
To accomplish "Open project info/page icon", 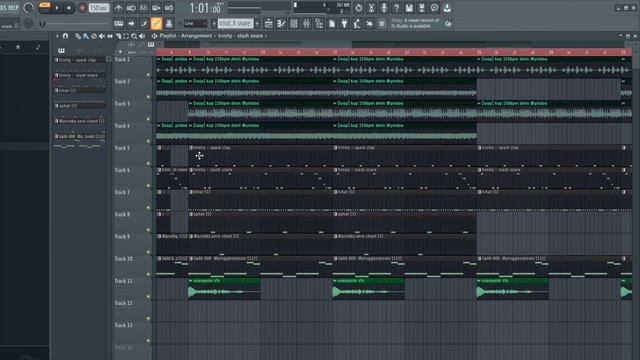I will (332, 24).
